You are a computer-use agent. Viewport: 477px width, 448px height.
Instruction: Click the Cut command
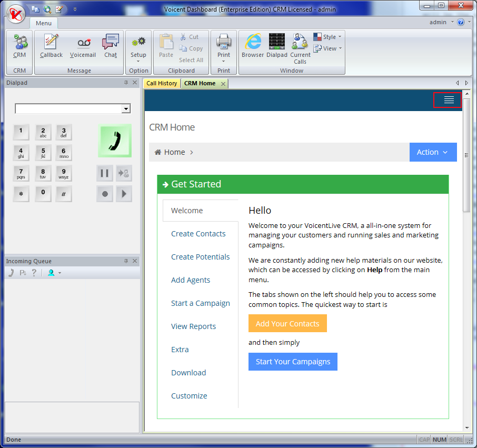190,37
